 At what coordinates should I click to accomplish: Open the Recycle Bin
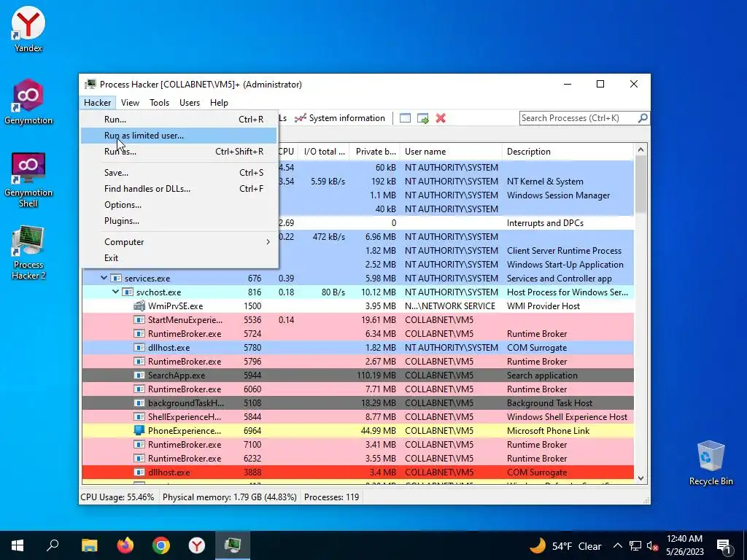tap(711, 462)
